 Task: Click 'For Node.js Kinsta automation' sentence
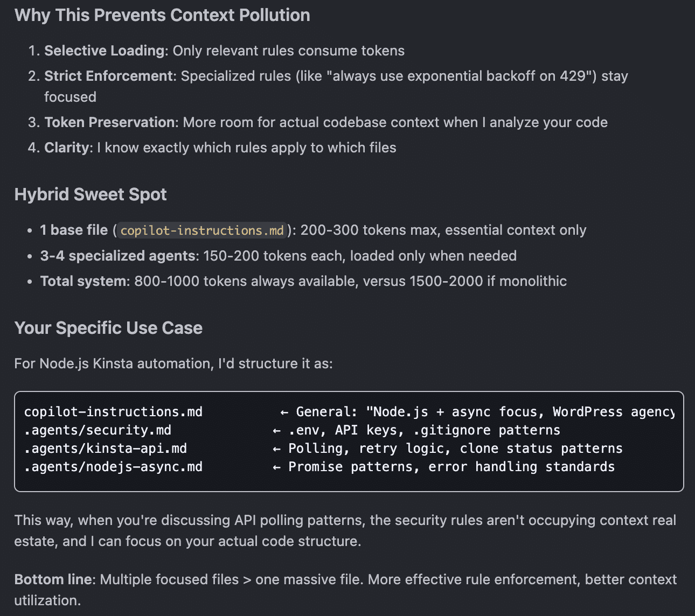[x=173, y=363]
